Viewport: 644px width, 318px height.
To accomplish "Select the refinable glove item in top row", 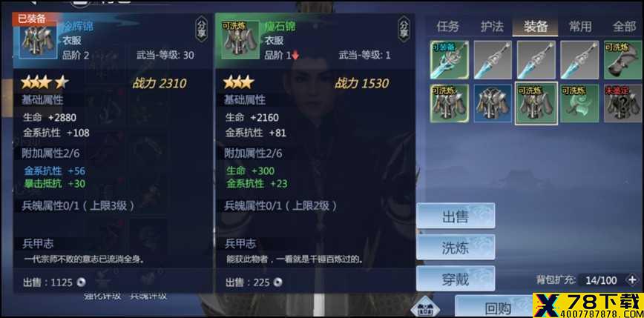I will point(623,59).
